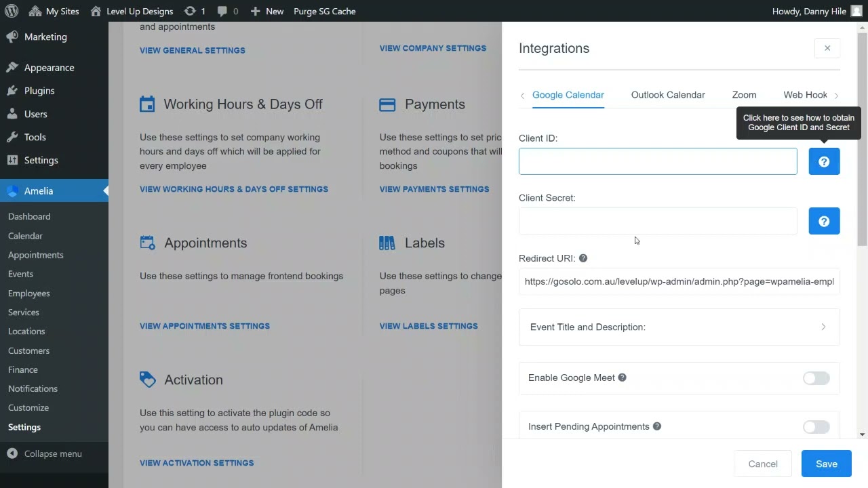Focus the Client Secret input field
The image size is (868, 488).
coord(658,221)
